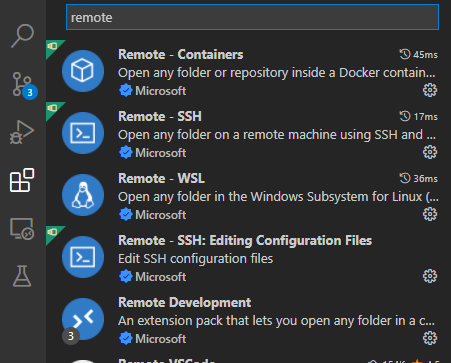Select the Remote - WSL extension title
This screenshot has width=451, height=363.
click(x=161, y=178)
